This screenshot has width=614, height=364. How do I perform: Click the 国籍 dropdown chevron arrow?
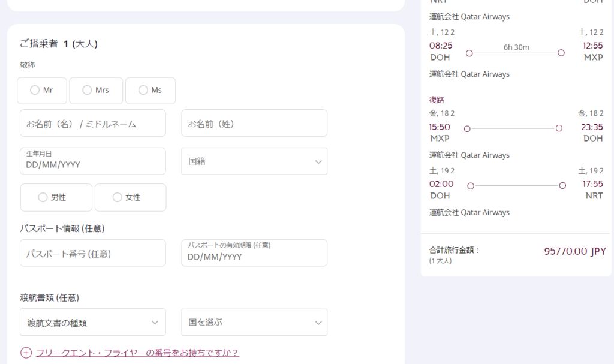click(318, 162)
